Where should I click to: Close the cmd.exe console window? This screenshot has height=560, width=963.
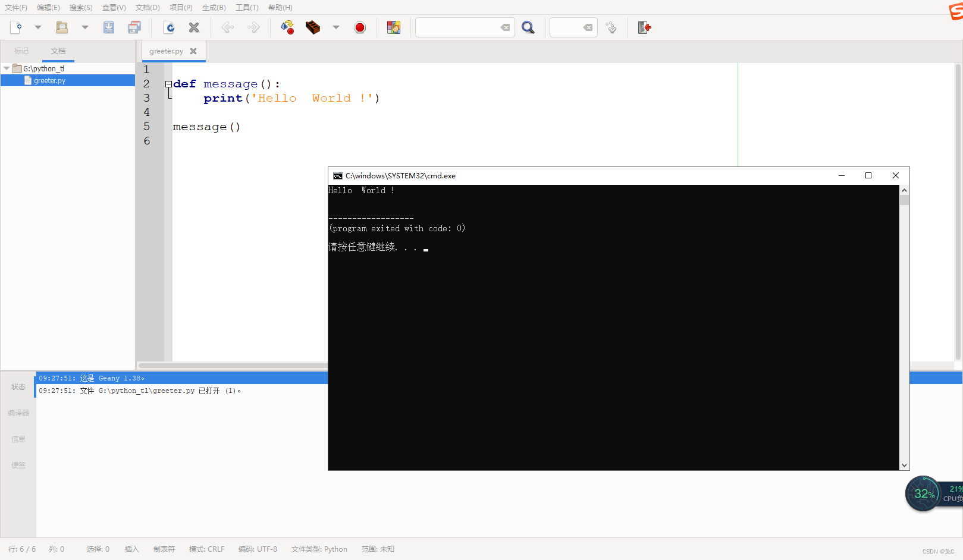coord(896,175)
